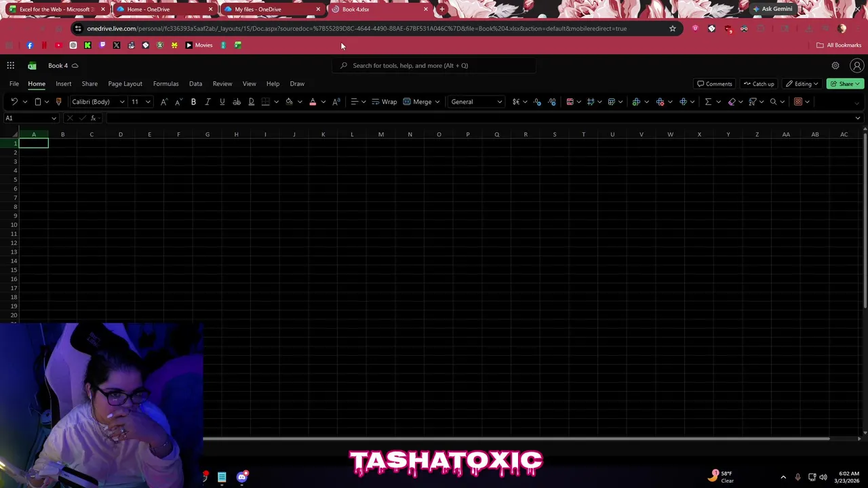This screenshot has width=868, height=488.
Task: Toggle Strikethrough formatting
Action: click(237, 102)
